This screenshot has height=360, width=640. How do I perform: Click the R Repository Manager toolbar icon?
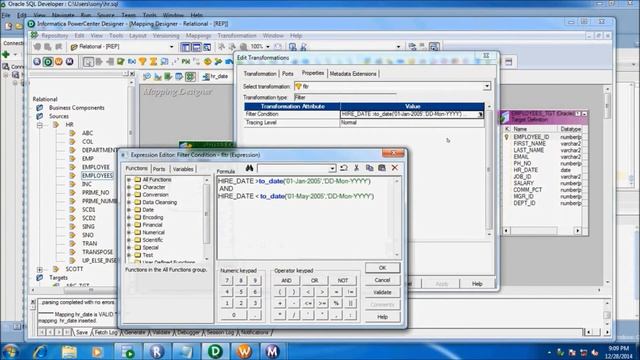coord(37,62)
